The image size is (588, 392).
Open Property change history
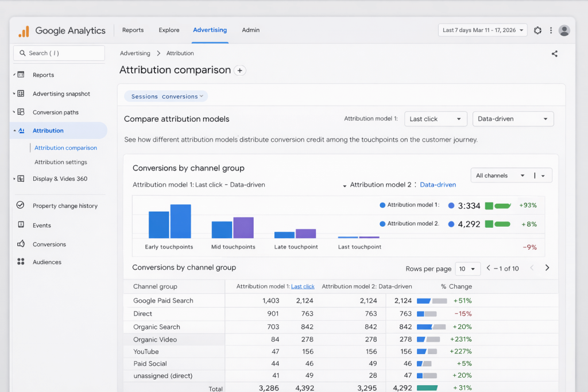coord(65,205)
